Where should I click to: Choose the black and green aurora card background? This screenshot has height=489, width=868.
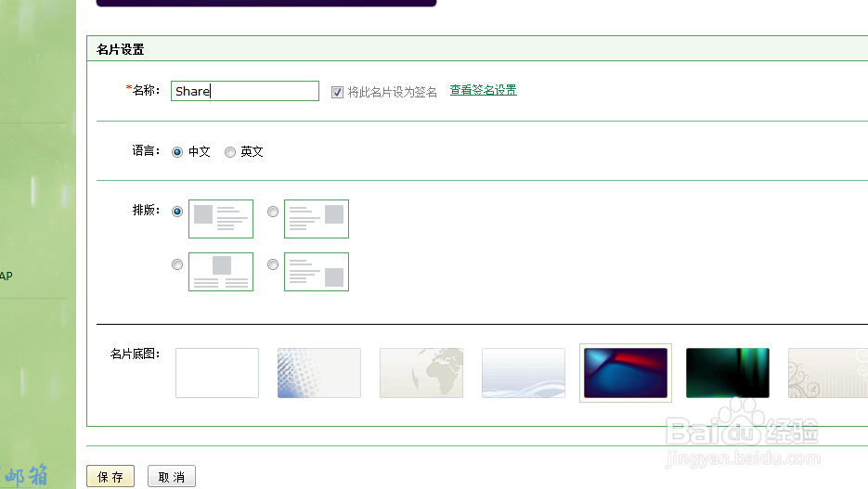pos(728,373)
